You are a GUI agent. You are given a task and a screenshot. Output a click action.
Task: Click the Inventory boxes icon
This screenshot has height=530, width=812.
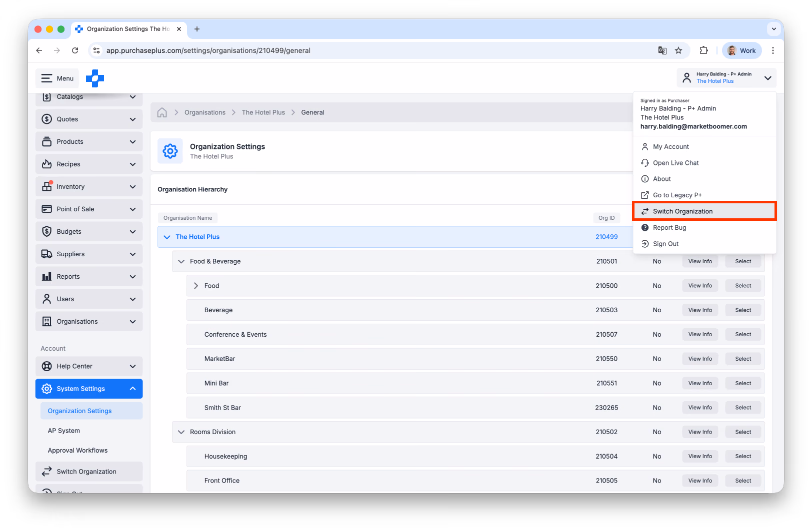46,187
